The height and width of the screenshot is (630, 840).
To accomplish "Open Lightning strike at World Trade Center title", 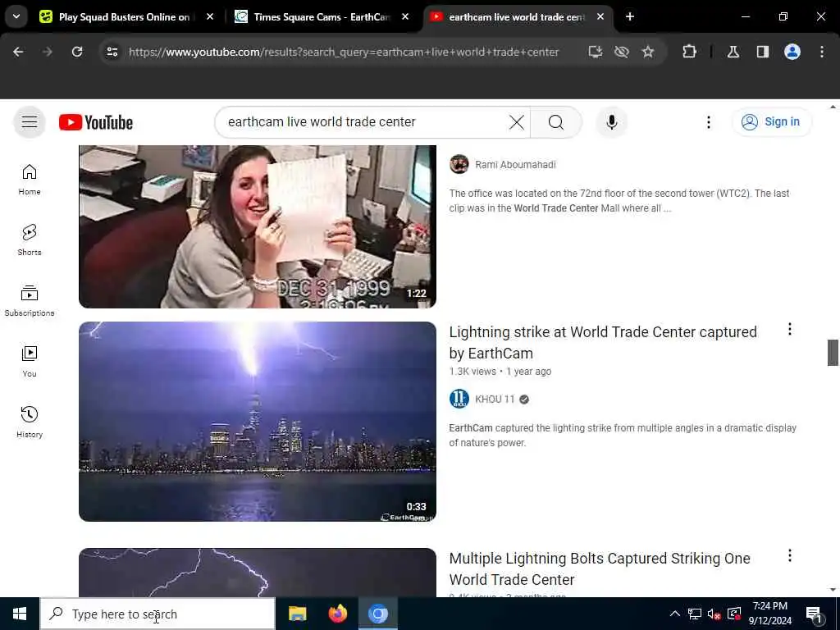I will (603, 343).
